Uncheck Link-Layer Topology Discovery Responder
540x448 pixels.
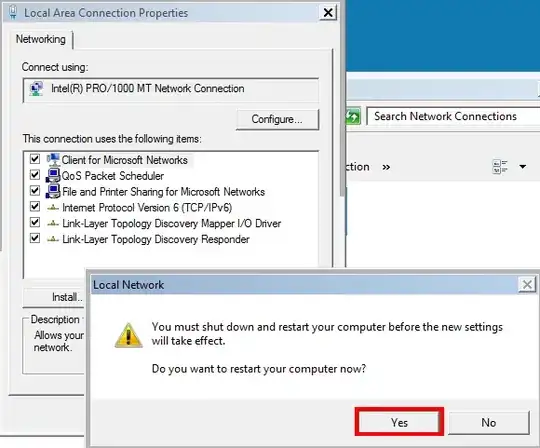coord(35,238)
